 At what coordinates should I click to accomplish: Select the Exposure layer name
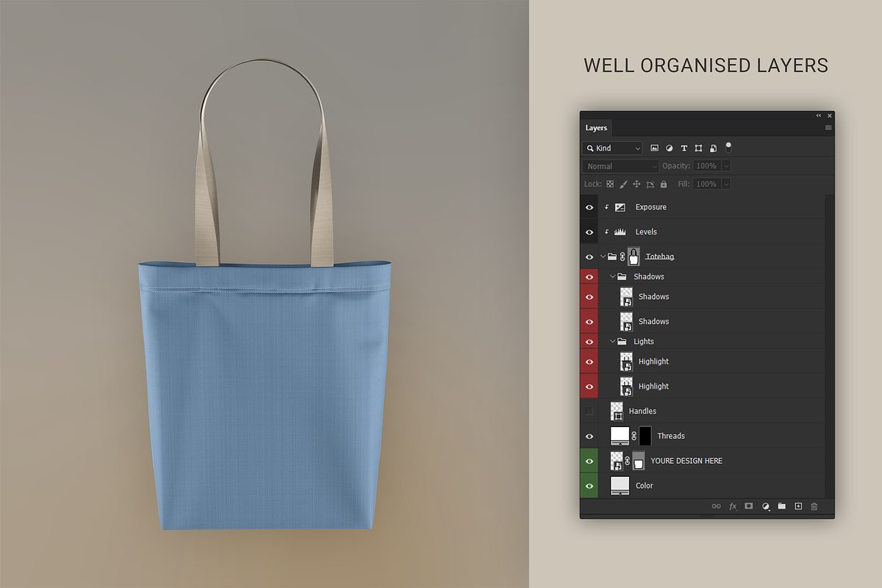651,207
